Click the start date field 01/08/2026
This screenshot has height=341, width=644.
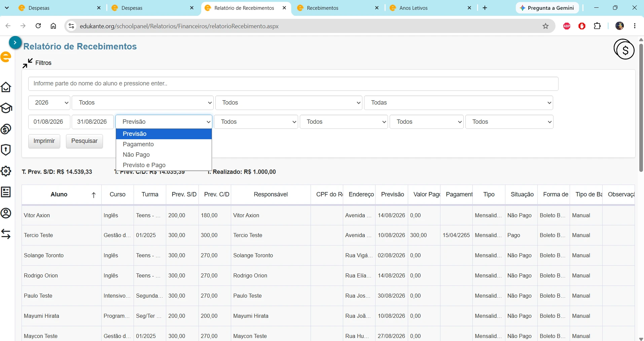49,122
